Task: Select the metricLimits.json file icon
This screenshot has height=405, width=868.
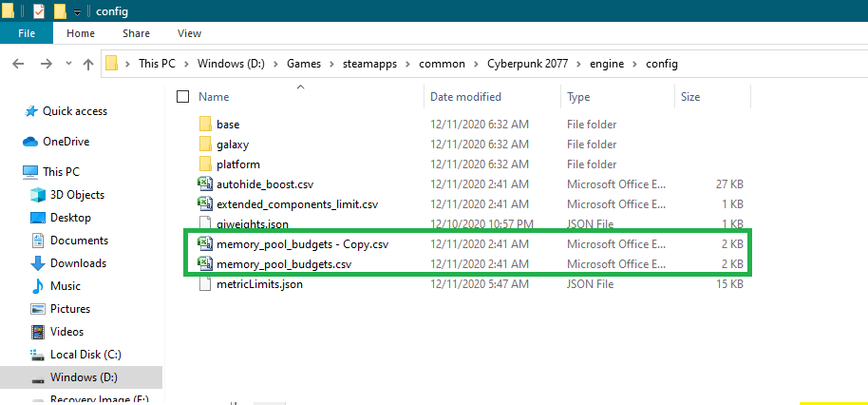Action: click(x=205, y=284)
